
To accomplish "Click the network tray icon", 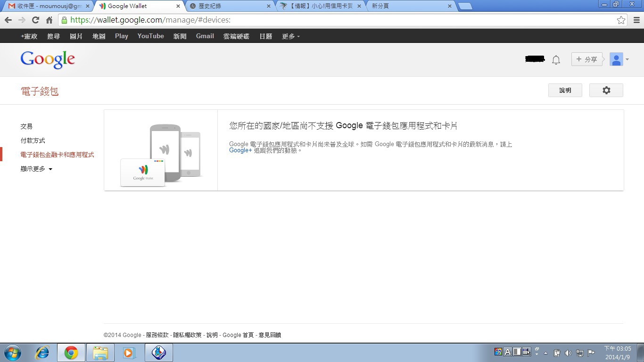I will click(579, 353).
